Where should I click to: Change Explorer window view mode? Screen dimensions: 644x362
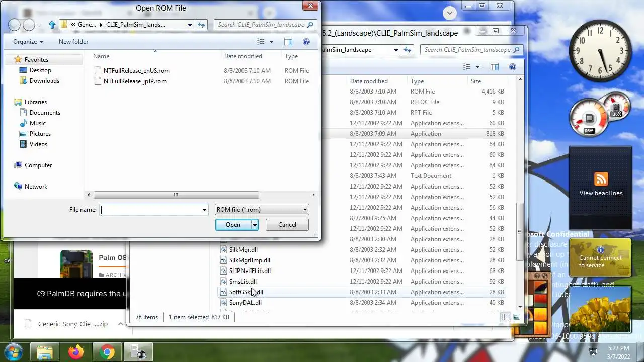click(467, 67)
